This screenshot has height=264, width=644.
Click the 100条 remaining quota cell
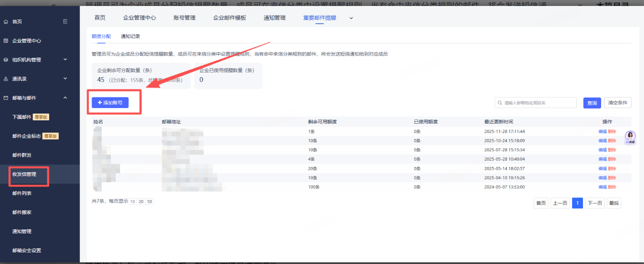(x=313, y=187)
